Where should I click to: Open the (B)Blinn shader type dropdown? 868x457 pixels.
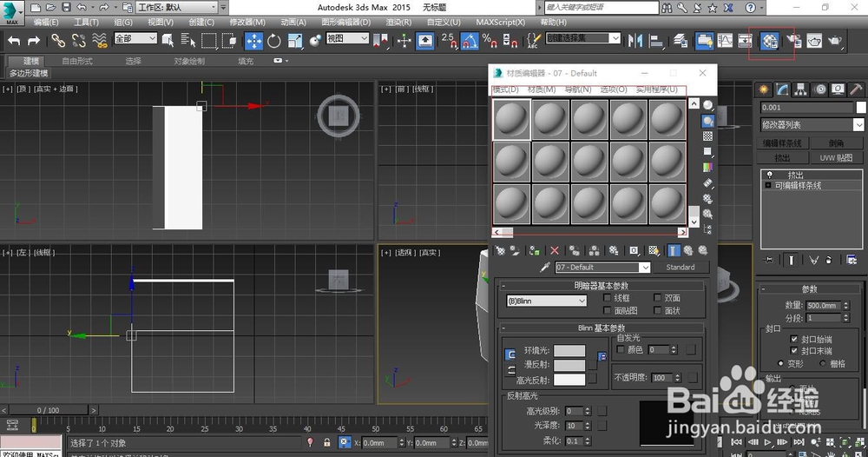(x=546, y=301)
